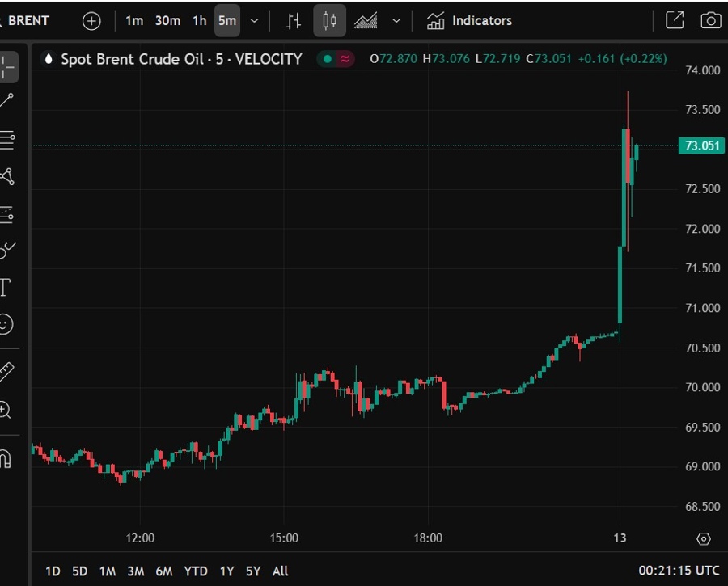Screen dimensions: 728x586
Task: Click the 13 date axis label
Action: pos(620,538)
